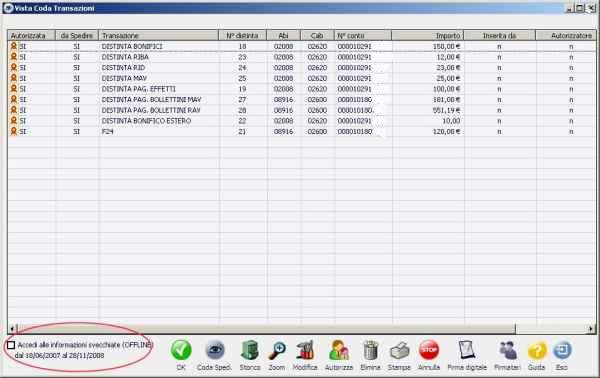
Task: Select the F24 transaction text
Action: (x=108, y=131)
